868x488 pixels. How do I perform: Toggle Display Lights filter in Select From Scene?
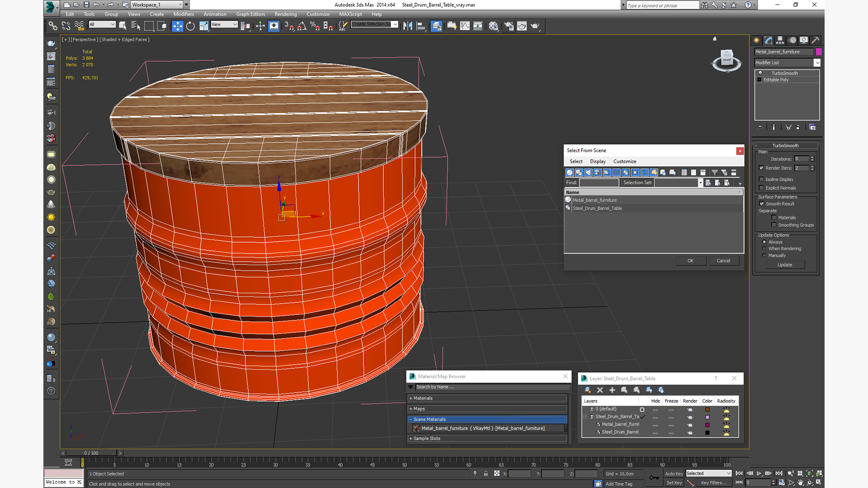588,172
